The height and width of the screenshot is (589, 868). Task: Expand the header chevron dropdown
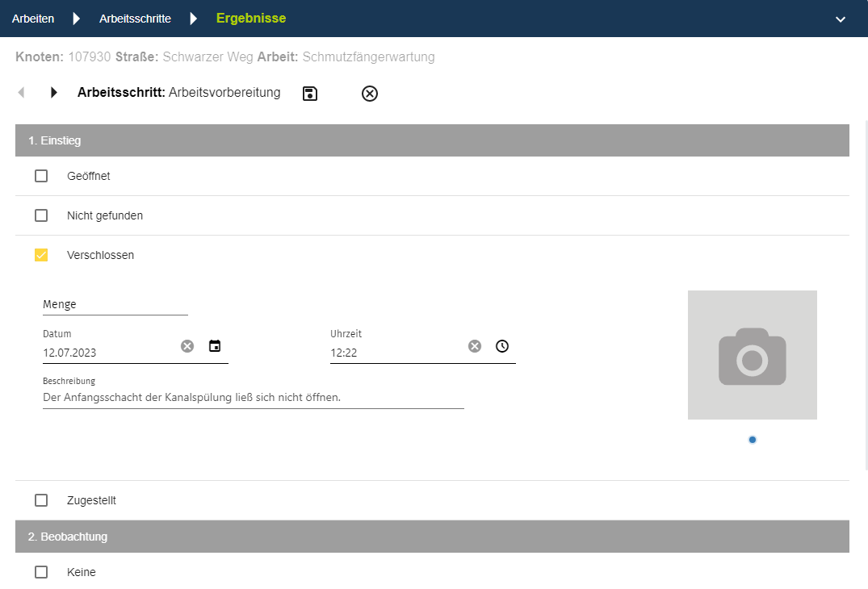(x=841, y=19)
